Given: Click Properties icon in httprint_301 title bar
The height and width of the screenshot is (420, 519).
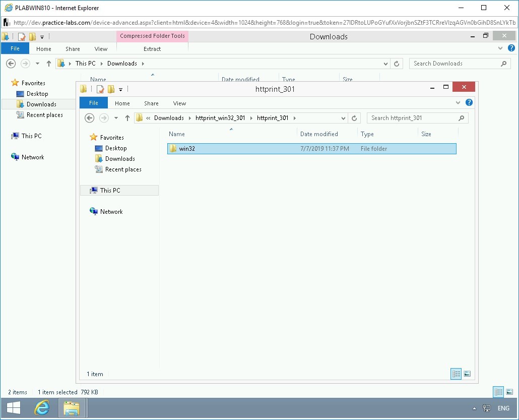Looking at the screenshot, I should [x=100, y=89].
